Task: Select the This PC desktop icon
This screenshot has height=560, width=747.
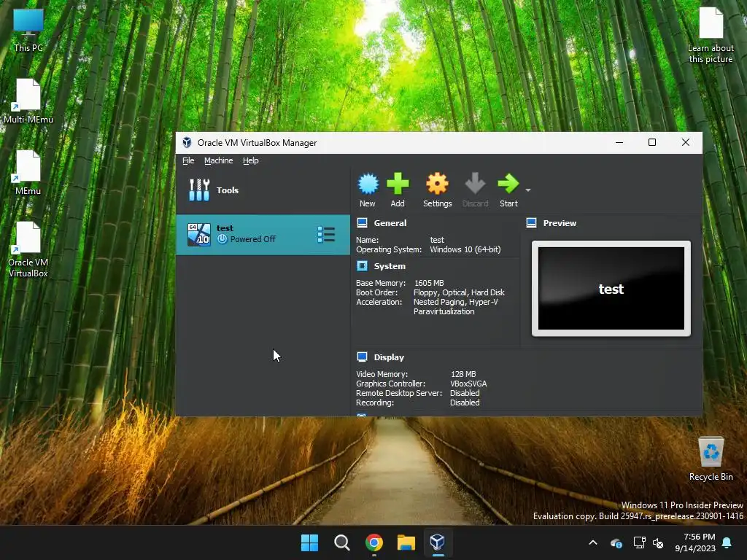Action: pos(28,30)
